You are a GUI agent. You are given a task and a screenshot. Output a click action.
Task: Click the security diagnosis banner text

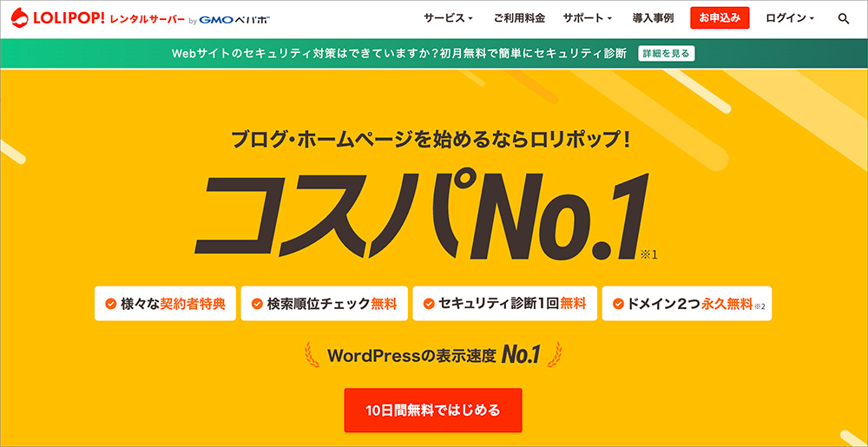(x=398, y=53)
